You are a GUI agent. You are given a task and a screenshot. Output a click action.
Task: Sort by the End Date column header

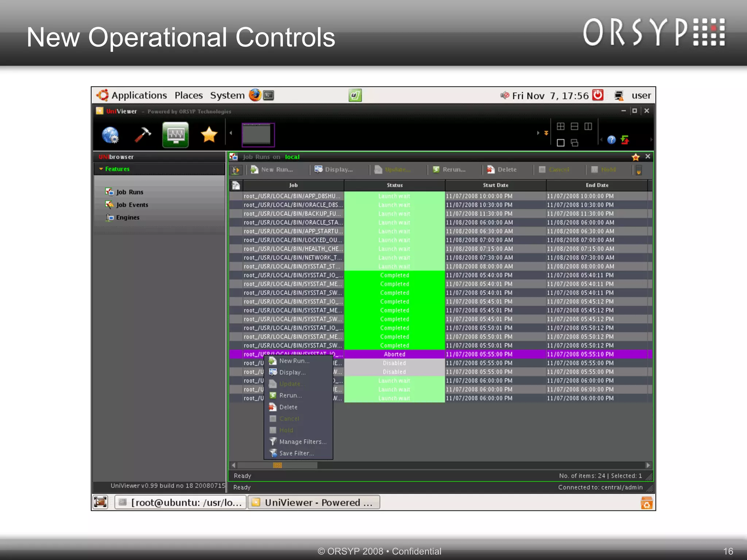click(x=597, y=185)
